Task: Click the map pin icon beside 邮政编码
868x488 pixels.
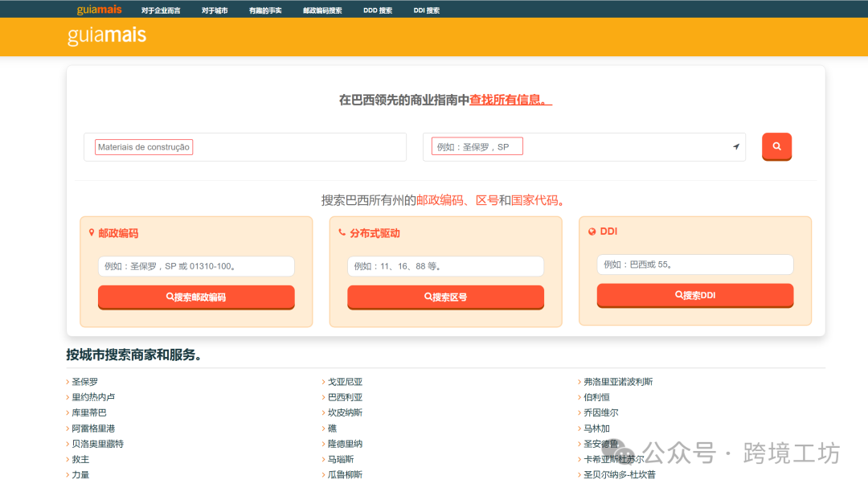Action: (91, 231)
